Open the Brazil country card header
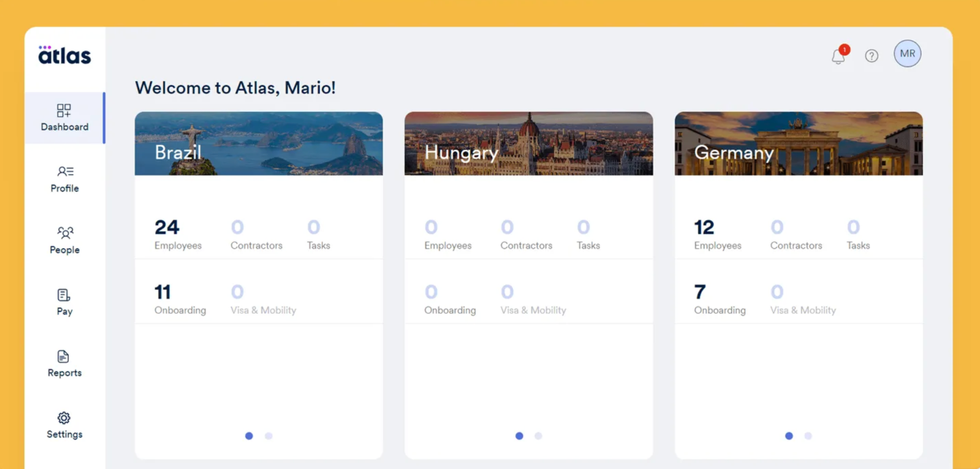This screenshot has height=469, width=980. pos(259,143)
